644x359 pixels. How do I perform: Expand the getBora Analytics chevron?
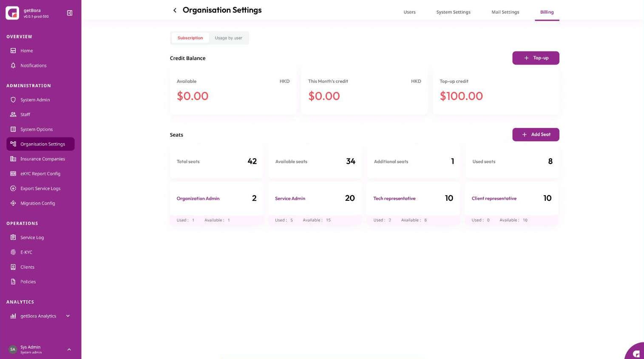click(68, 316)
